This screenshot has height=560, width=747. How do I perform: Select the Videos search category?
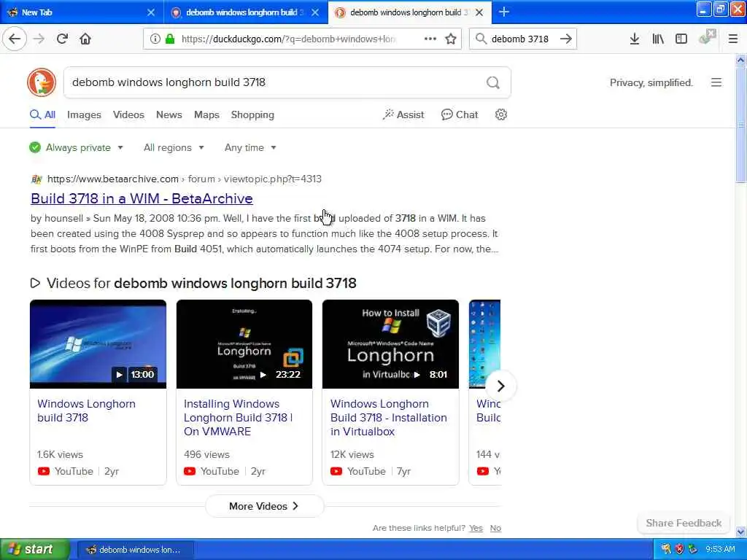tap(128, 114)
